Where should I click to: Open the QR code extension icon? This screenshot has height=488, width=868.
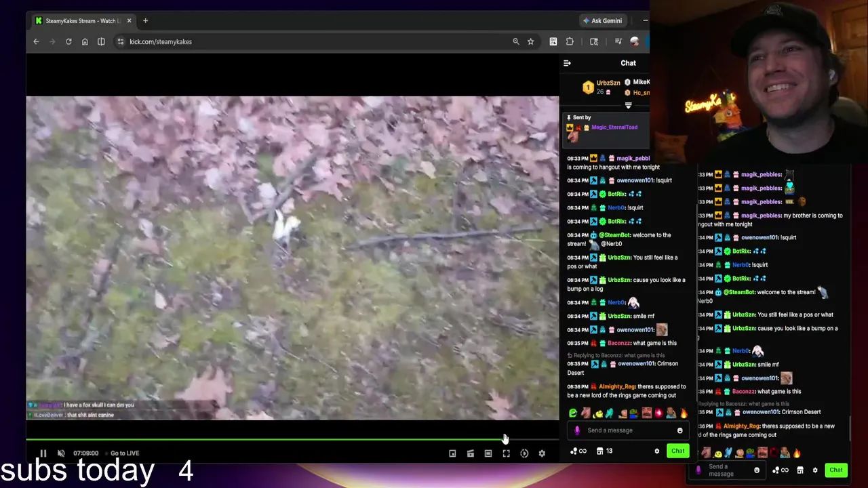tap(553, 42)
